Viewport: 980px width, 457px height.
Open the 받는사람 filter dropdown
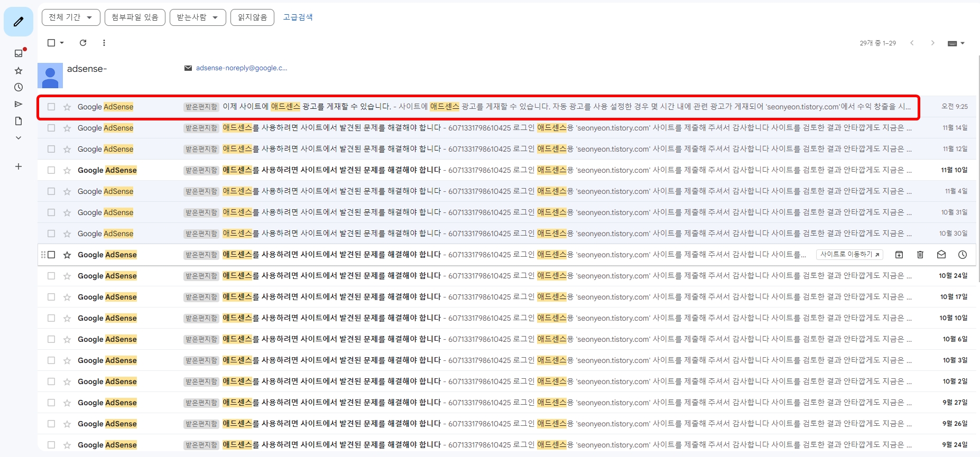198,17
